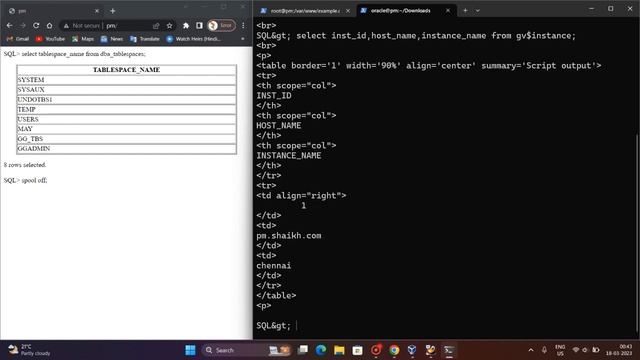Open Chrome three-dot menu
The image size is (640, 360).
tap(243, 25)
